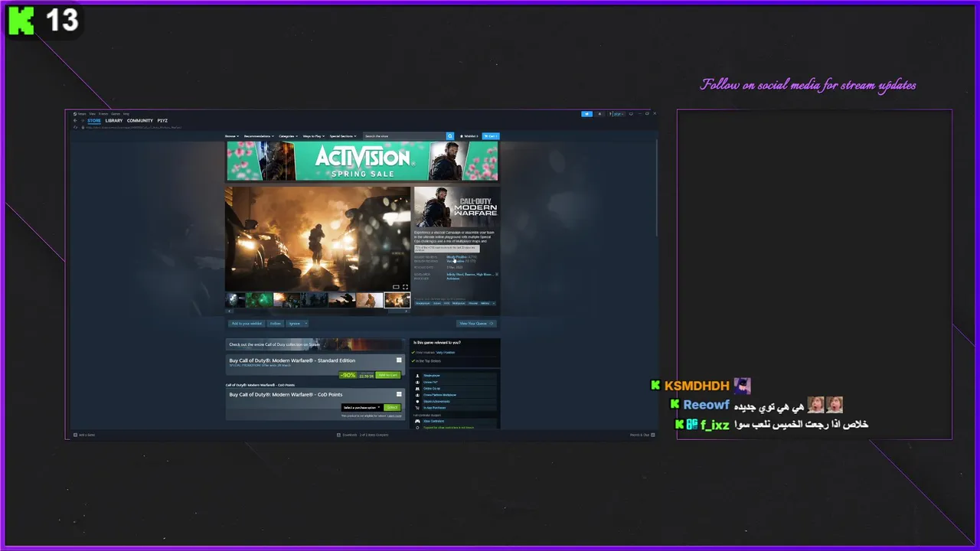Add Standard Edition to cart
Screen dimensions: 980x551
388,375
